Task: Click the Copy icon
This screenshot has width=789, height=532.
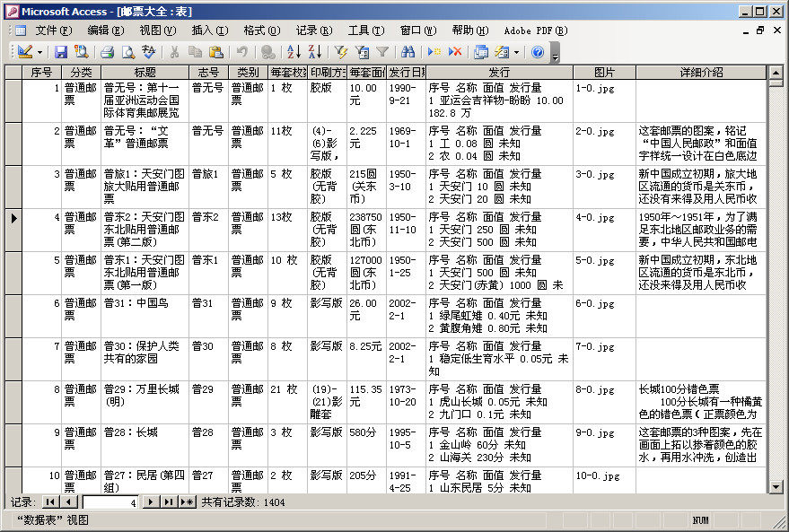Action: coord(195,51)
